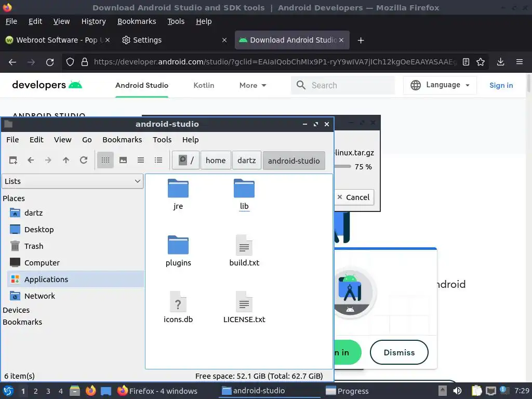Select Applications in Places sidebar
Viewport: 532px width, 399px height.
75,279
